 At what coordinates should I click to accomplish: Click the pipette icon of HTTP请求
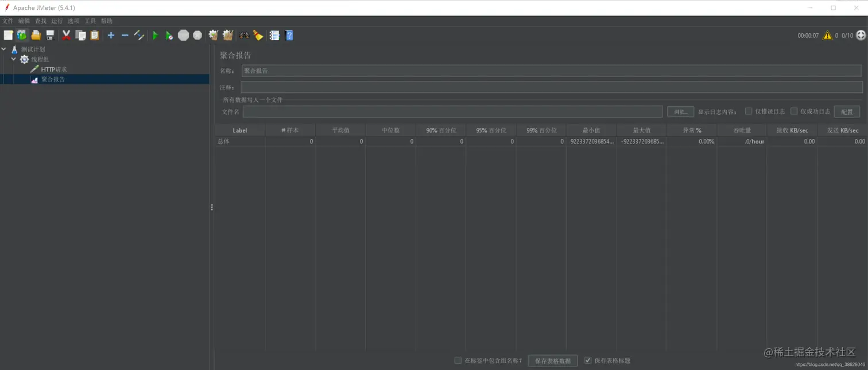34,69
